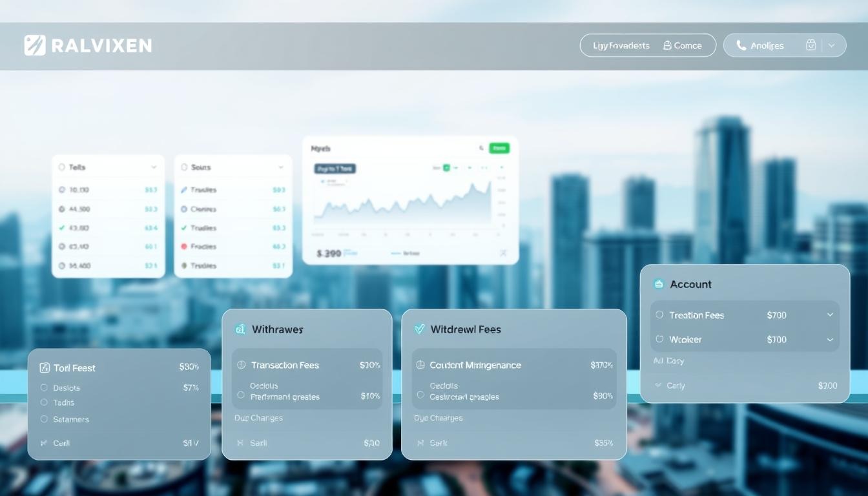Click the wallet icon in the Account panel header

click(x=660, y=284)
